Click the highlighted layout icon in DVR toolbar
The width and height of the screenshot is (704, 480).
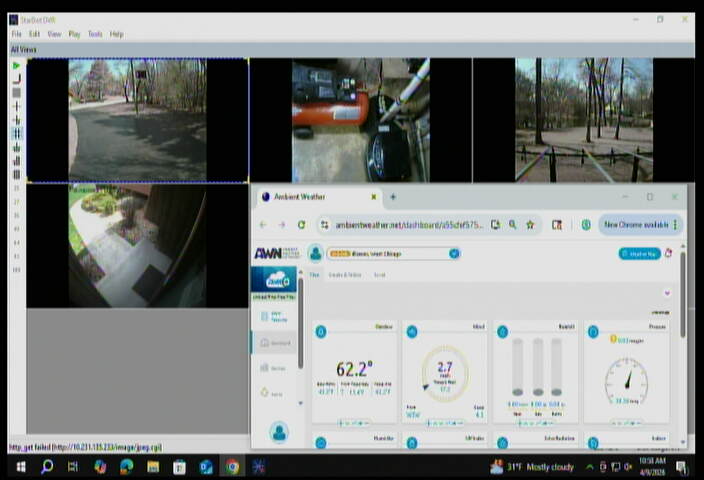(x=16, y=133)
